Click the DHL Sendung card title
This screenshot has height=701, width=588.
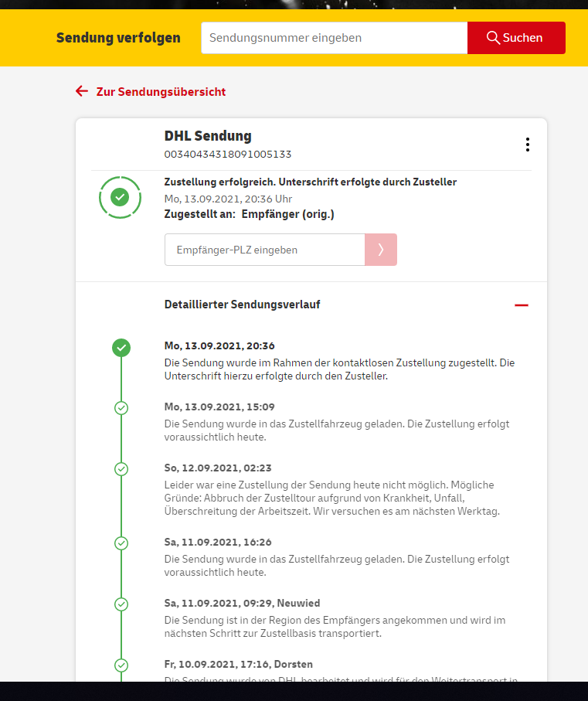pyautogui.click(x=208, y=136)
